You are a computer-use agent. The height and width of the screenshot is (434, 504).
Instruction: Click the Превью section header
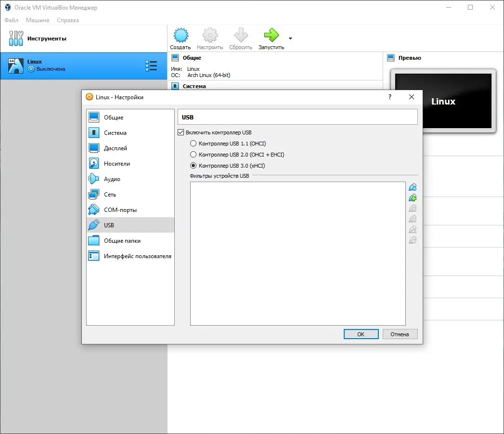(410, 58)
